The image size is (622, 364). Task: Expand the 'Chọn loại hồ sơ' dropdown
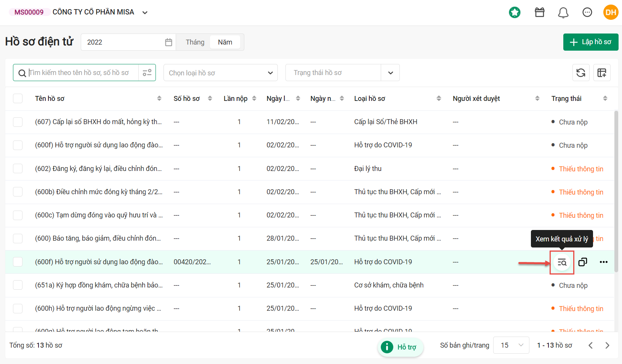coord(221,73)
